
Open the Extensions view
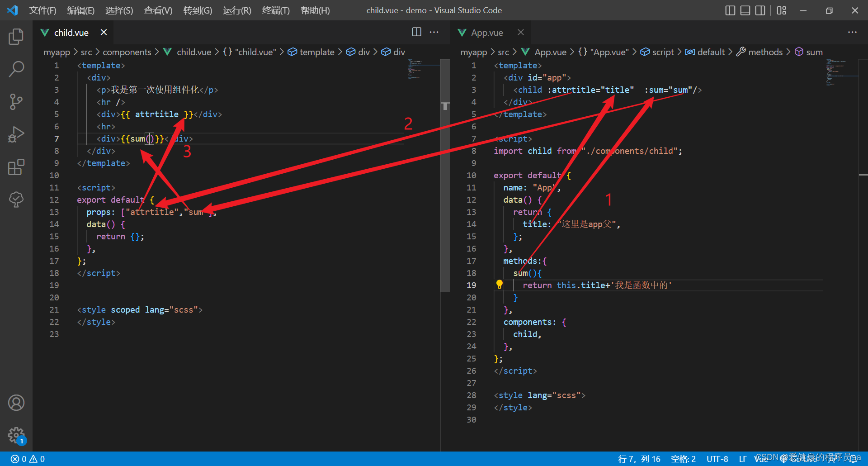coord(16,167)
